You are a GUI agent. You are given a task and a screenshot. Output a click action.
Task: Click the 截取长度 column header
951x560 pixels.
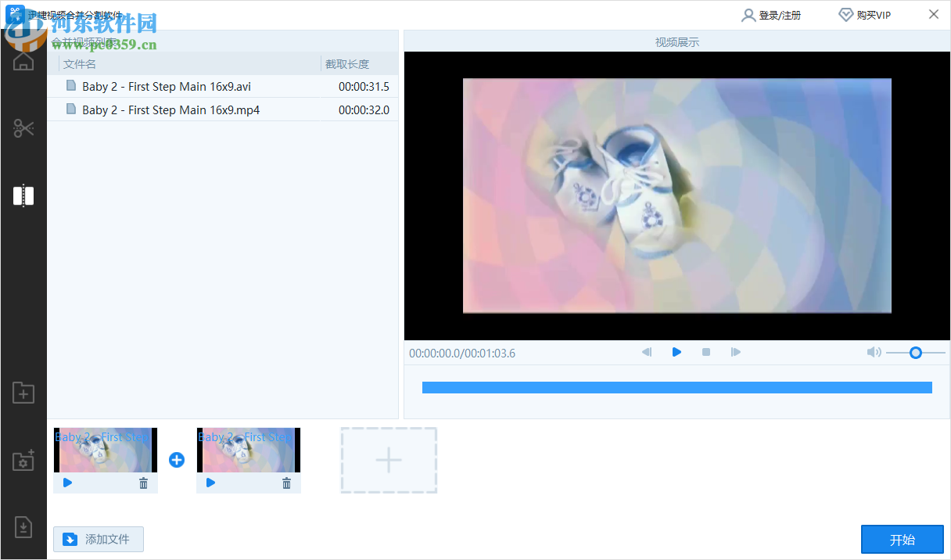pyautogui.click(x=347, y=64)
